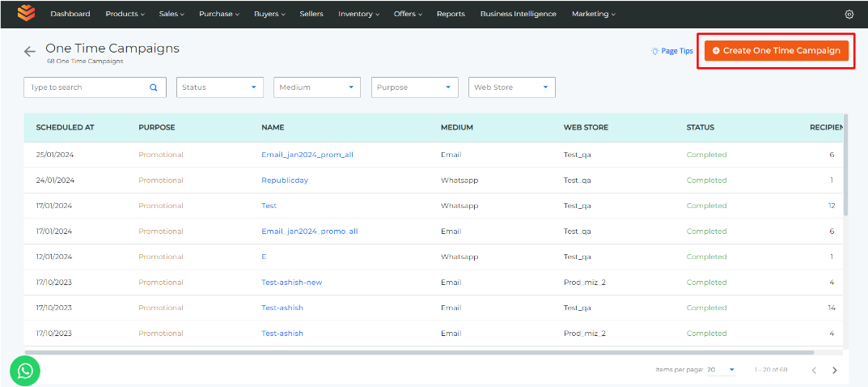Click the orange app logo icon

click(26, 13)
